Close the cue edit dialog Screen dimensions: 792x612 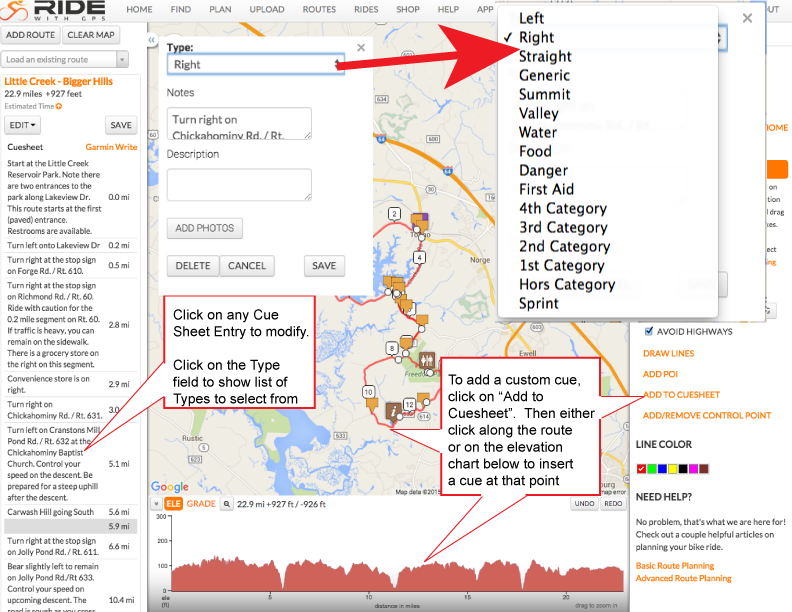tap(361, 47)
